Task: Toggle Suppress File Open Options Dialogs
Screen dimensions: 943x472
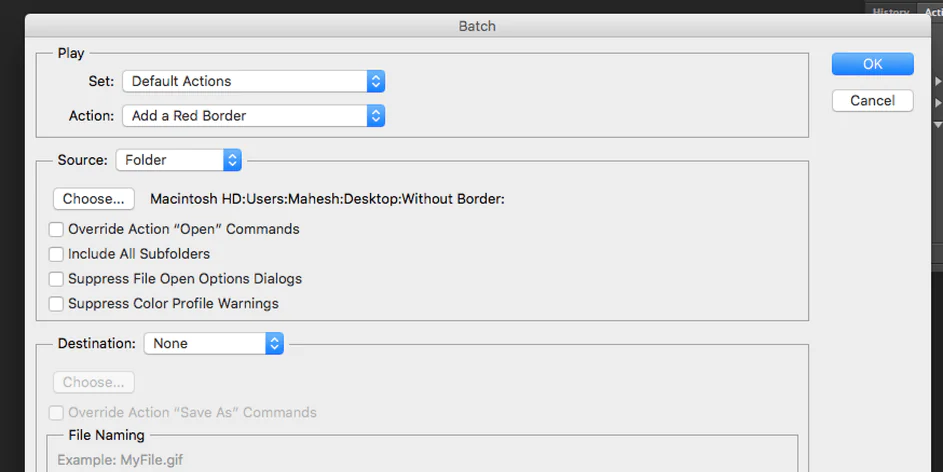Action: point(57,279)
